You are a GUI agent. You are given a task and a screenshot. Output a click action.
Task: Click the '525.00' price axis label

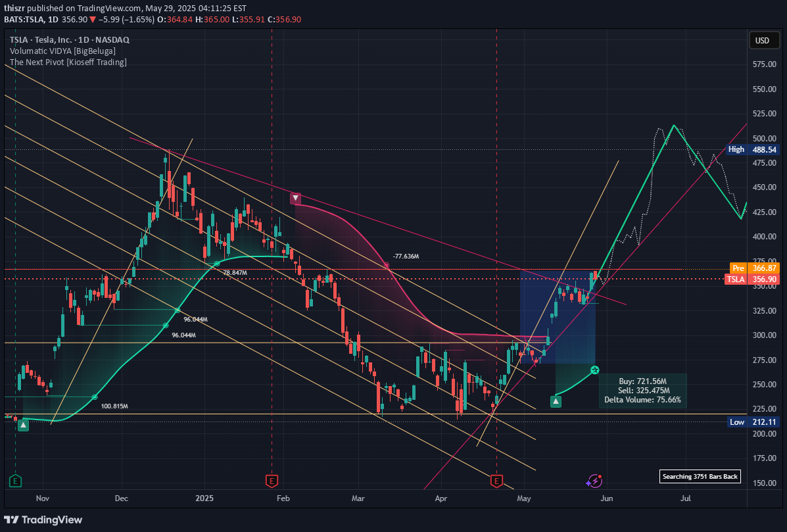[x=765, y=113]
